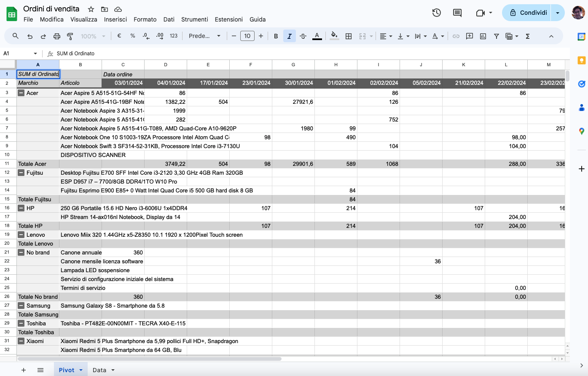Open Google Tasks in side panel
Screen dimensions: 588x376
pos(582,84)
